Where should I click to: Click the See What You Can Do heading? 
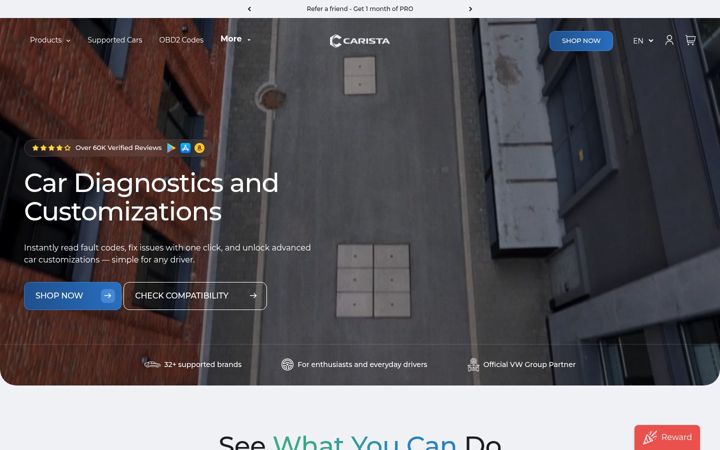(x=360, y=442)
